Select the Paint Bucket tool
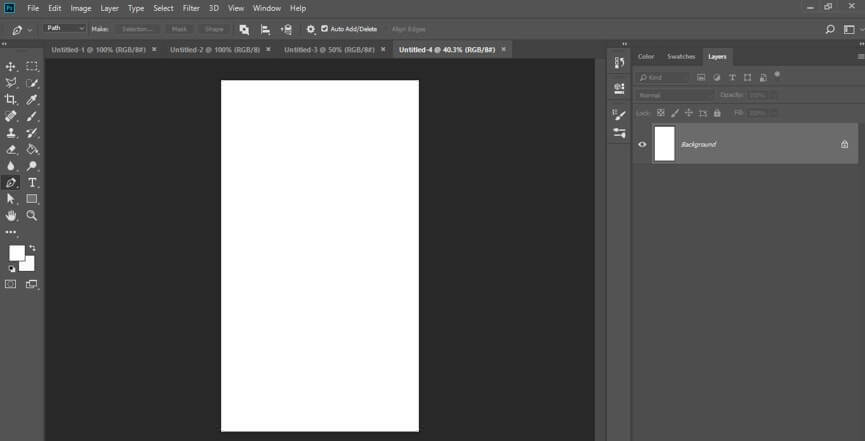Viewport: 865px width, 441px height. click(32, 150)
